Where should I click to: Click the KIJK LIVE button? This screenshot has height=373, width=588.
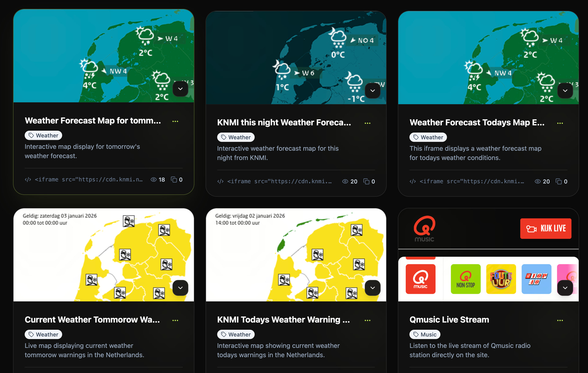(545, 229)
